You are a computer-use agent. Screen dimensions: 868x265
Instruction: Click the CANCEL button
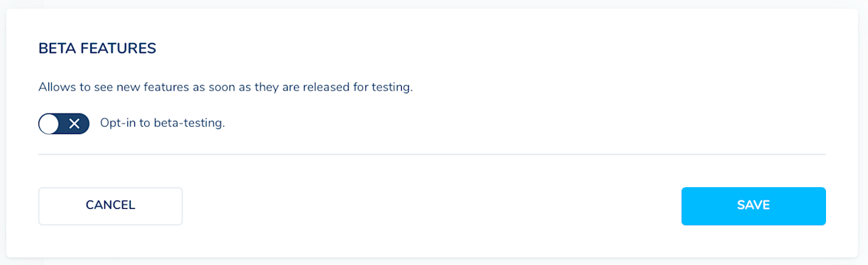pyautogui.click(x=111, y=206)
